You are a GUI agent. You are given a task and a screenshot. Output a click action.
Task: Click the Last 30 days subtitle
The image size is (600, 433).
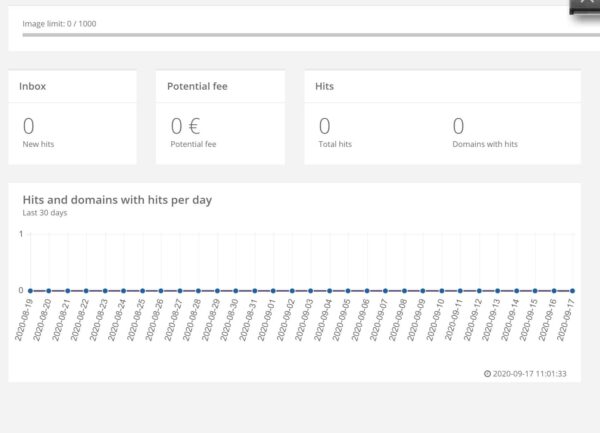coord(44,212)
